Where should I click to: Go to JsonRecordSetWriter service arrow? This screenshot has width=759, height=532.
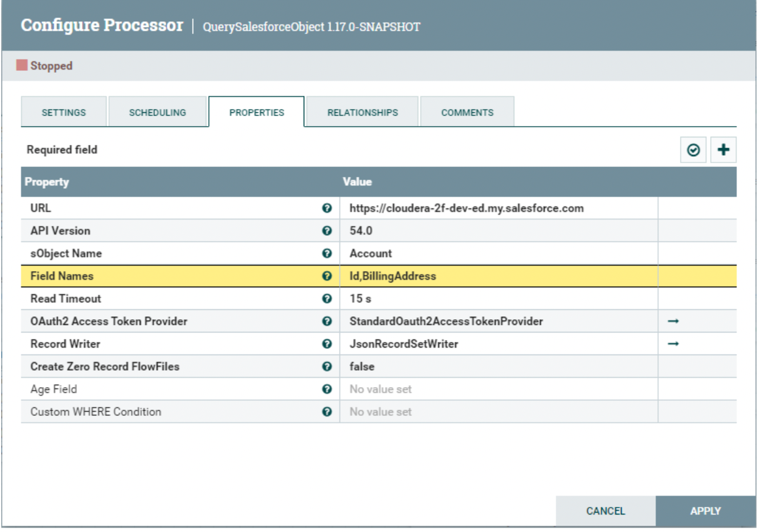click(672, 344)
